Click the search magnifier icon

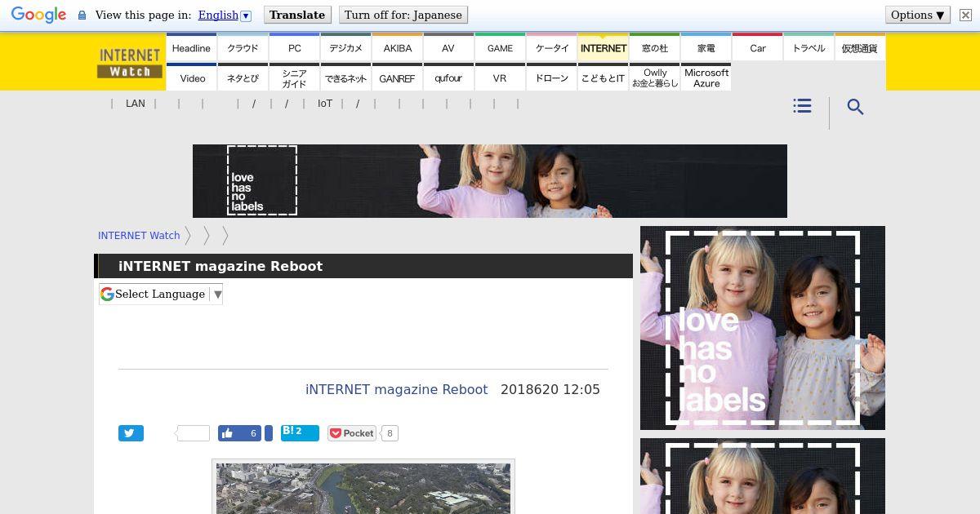(855, 107)
